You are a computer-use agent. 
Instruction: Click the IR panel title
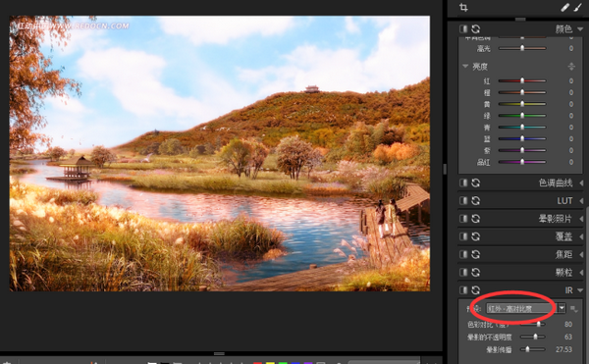click(x=568, y=290)
